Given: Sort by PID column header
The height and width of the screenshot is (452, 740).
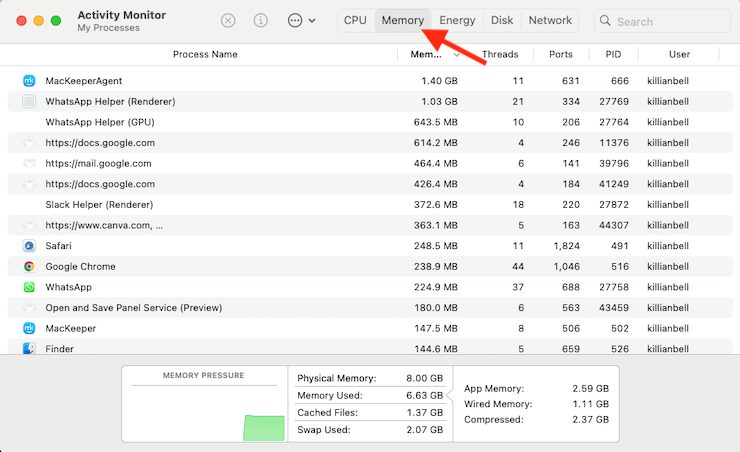Looking at the screenshot, I should click(614, 54).
